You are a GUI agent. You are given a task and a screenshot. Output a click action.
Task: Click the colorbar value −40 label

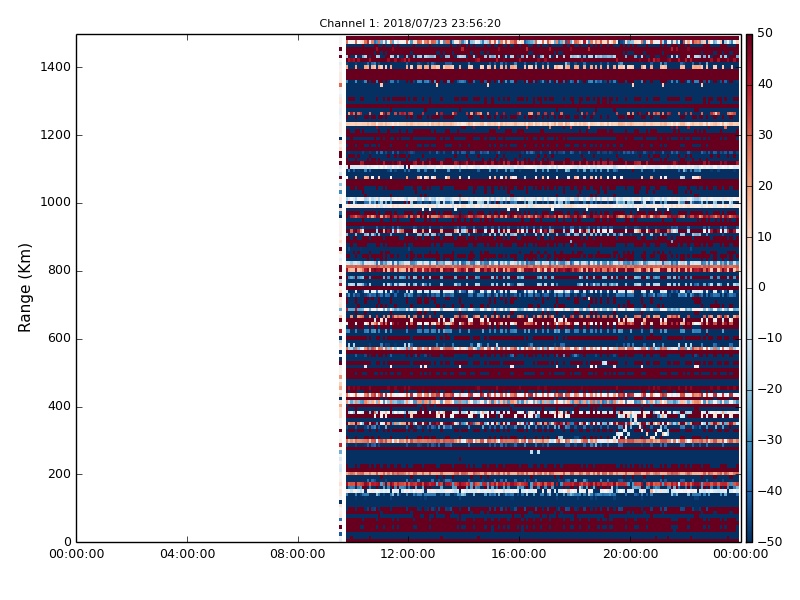coord(769,491)
